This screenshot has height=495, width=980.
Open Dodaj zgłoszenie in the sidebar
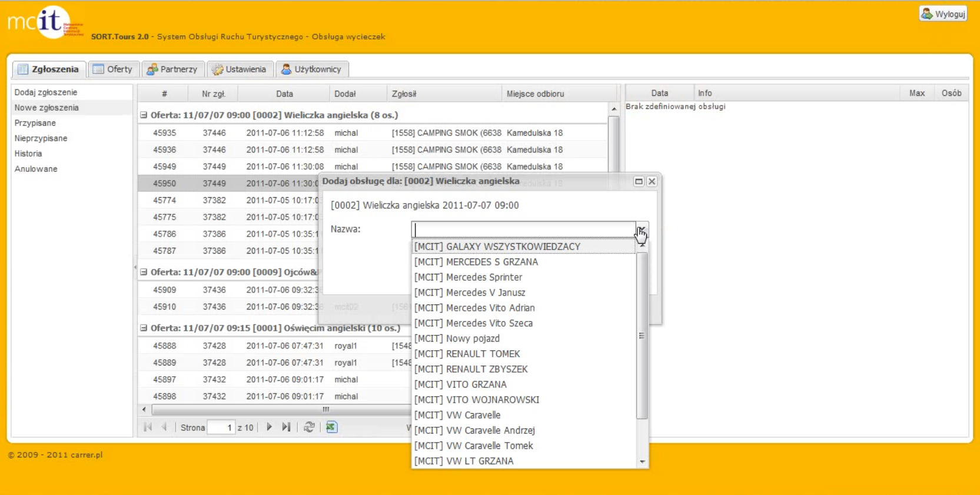pos(46,92)
